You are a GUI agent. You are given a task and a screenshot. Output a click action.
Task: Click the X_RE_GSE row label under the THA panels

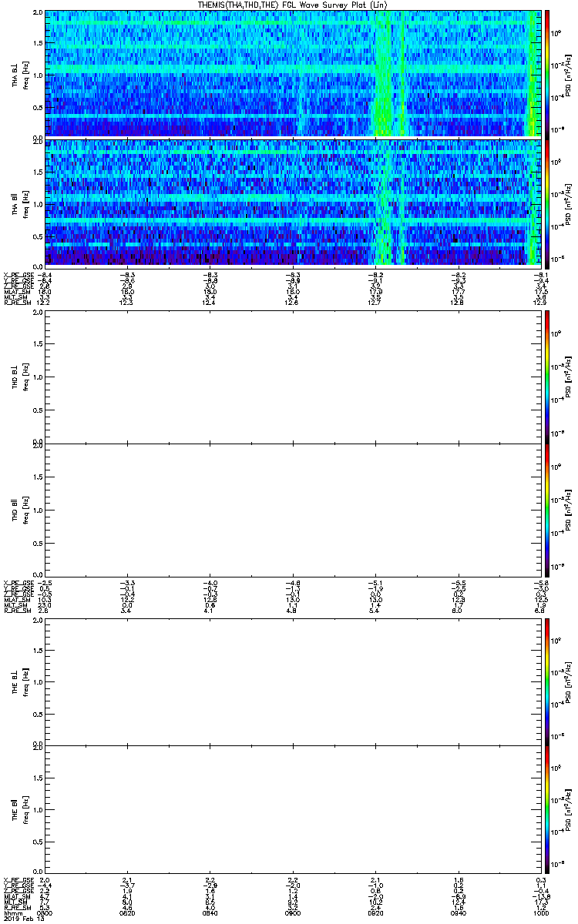pyautogui.click(x=18, y=274)
